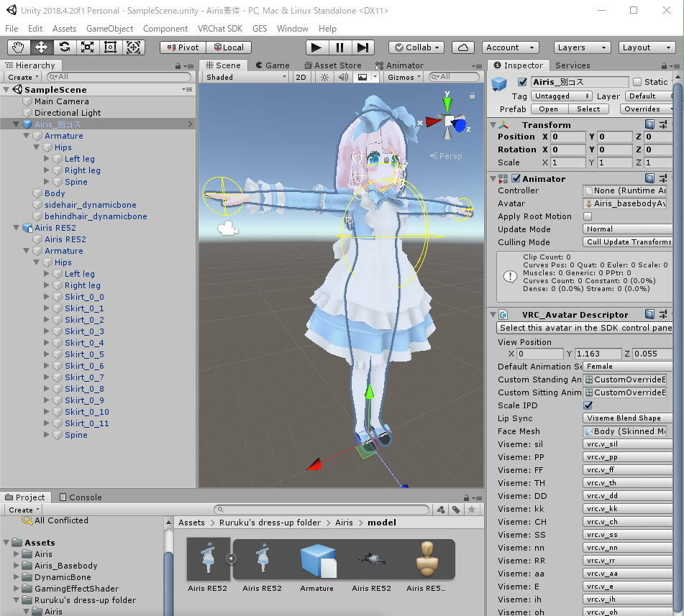Viewport: 684px width, 616px height.
Task: Click the Prefab Overrides button
Action: (x=645, y=109)
